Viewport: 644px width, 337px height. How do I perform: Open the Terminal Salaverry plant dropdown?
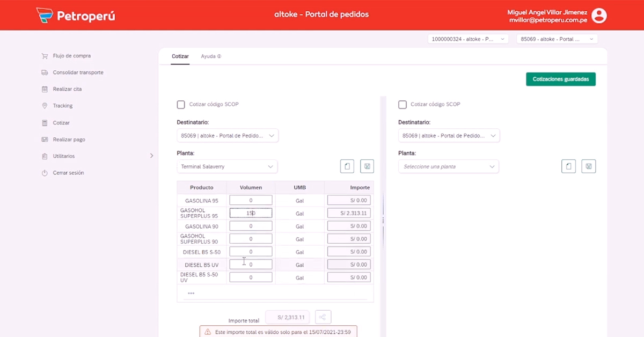(x=227, y=167)
